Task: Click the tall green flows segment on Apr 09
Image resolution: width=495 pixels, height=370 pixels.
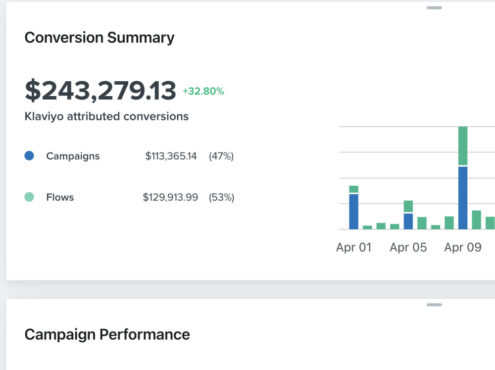Action: 463,146
